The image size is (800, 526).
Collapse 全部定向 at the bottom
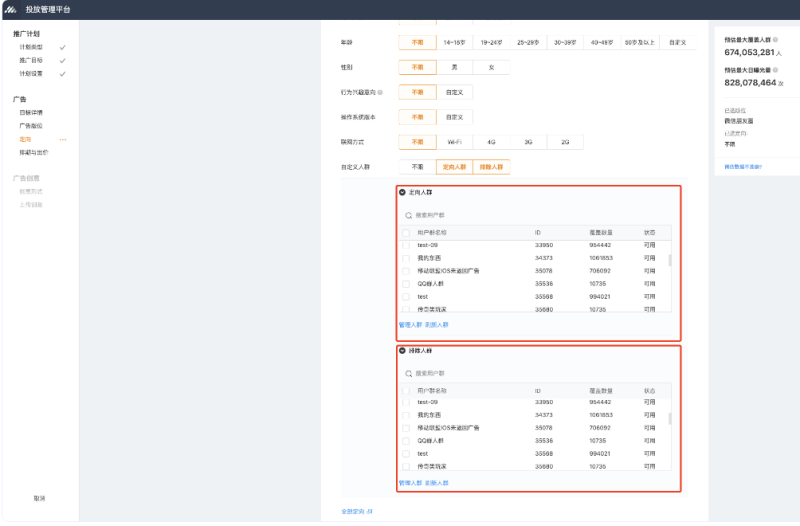356,511
